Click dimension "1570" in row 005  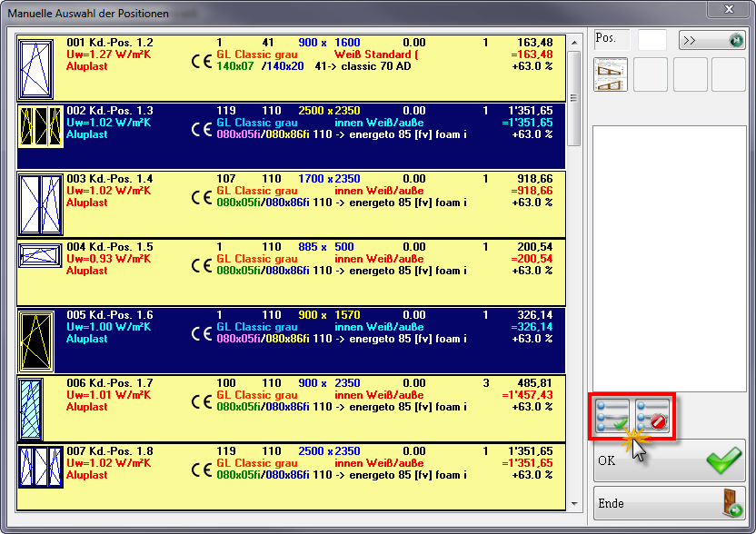coord(348,315)
